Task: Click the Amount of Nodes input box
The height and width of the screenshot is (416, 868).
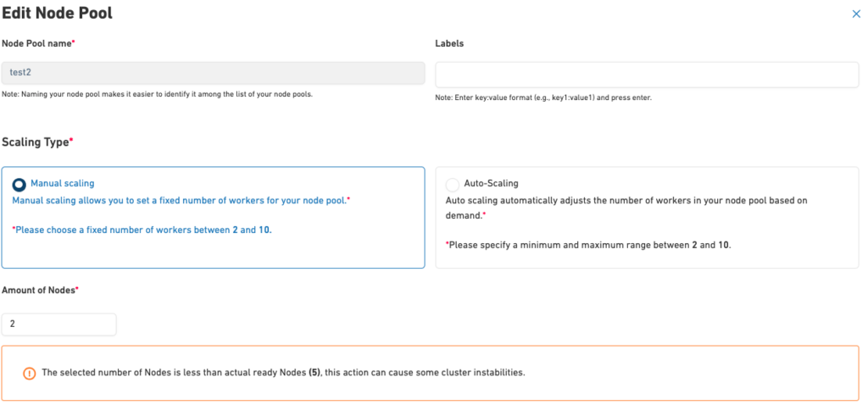Action: tap(58, 324)
